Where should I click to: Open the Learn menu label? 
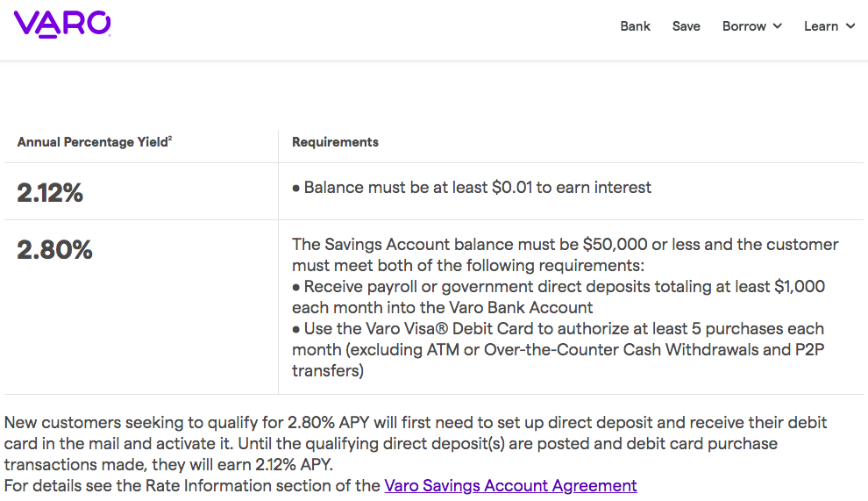[821, 26]
